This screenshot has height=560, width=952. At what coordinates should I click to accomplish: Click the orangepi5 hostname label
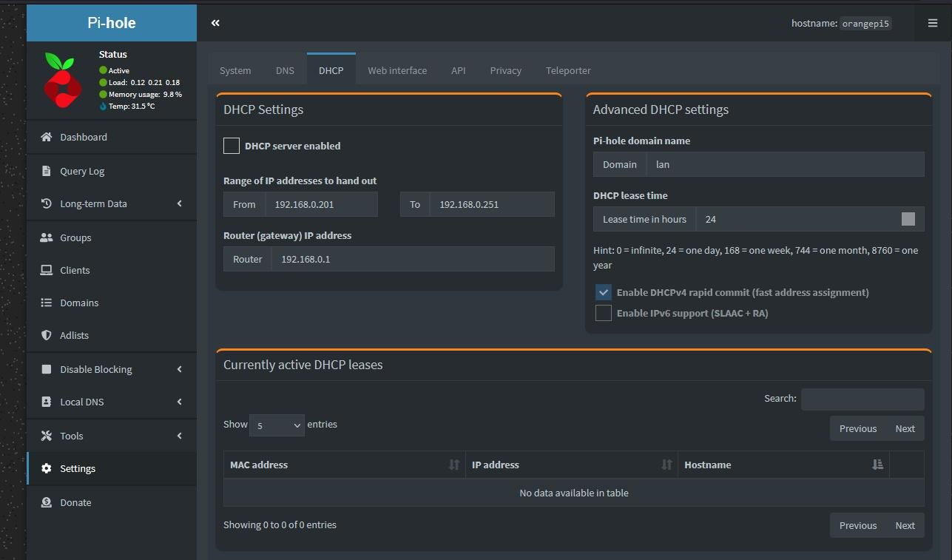point(865,24)
